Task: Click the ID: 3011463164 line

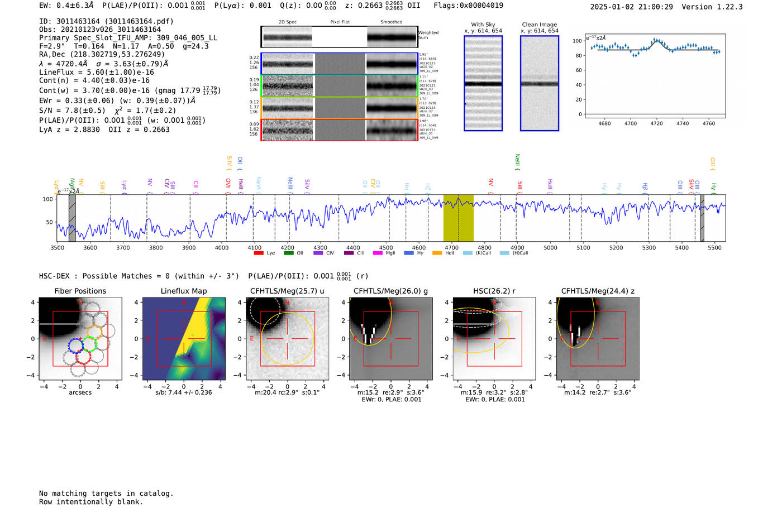Action: point(106,21)
